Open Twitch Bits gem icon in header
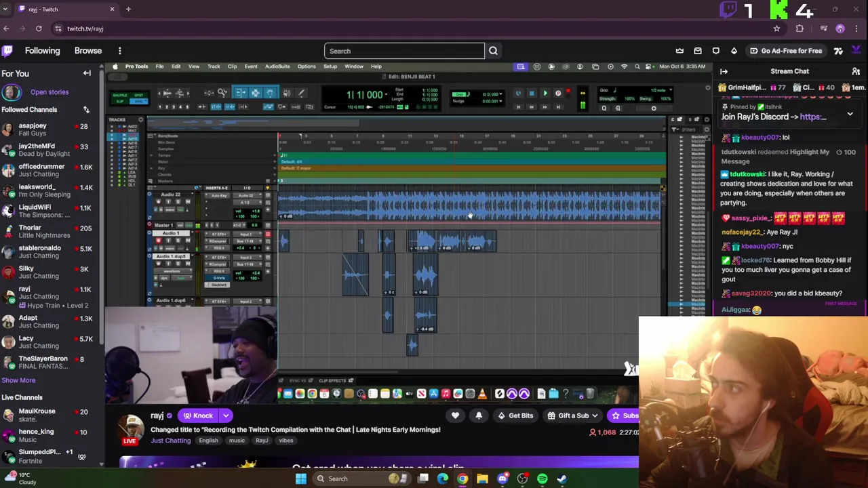868x488 pixels. point(734,51)
